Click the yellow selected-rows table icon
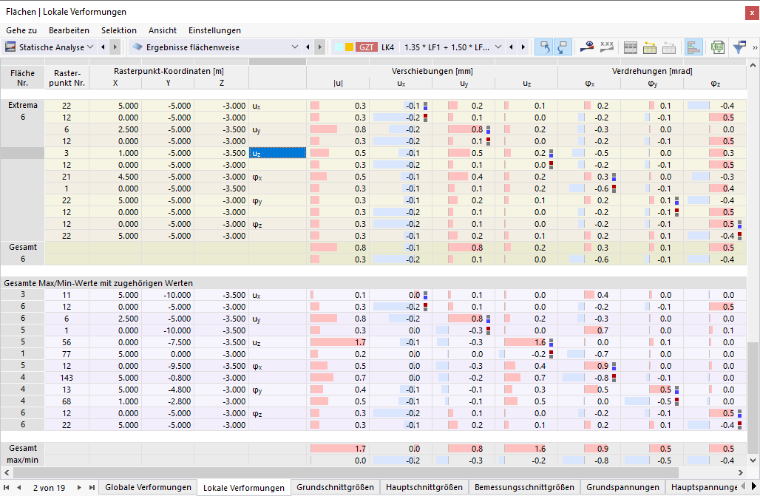 pyautogui.click(x=649, y=47)
